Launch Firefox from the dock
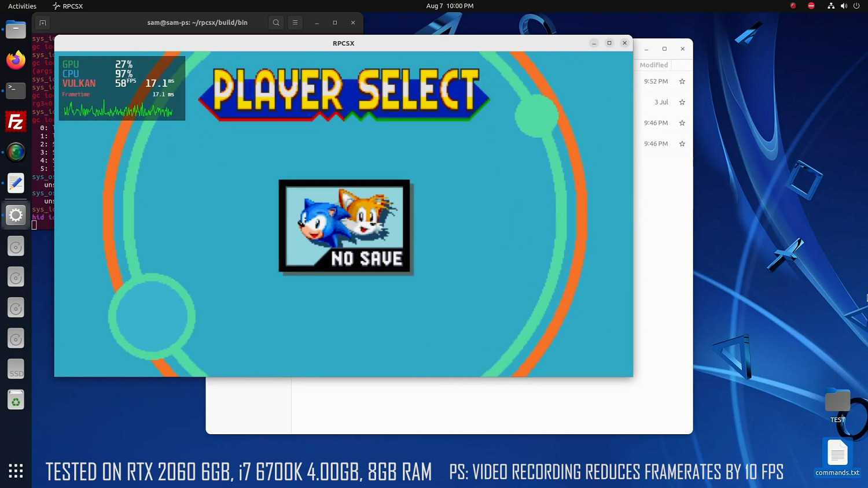The height and width of the screenshot is (488, 868). tap(16, 60)
